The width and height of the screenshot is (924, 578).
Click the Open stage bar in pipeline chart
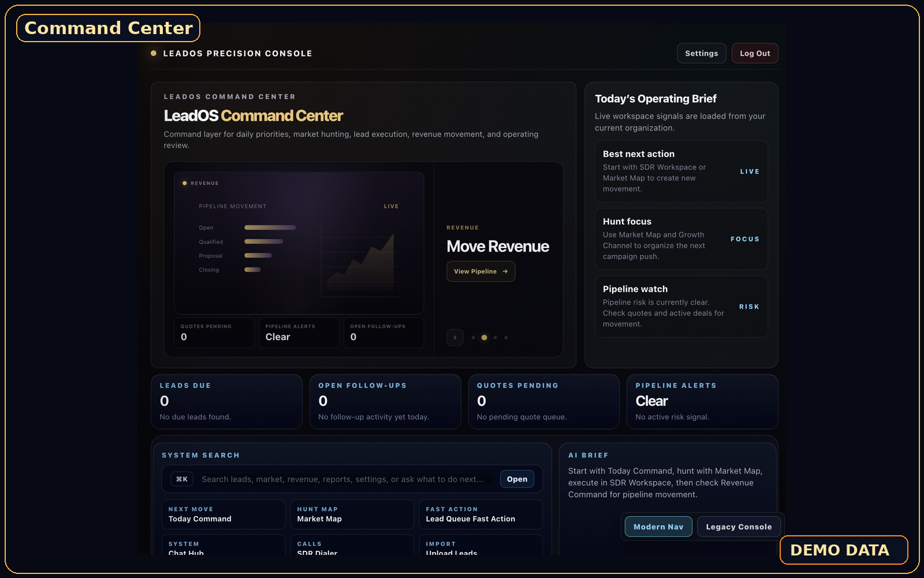pyautogui.click(x=270, y=228)
